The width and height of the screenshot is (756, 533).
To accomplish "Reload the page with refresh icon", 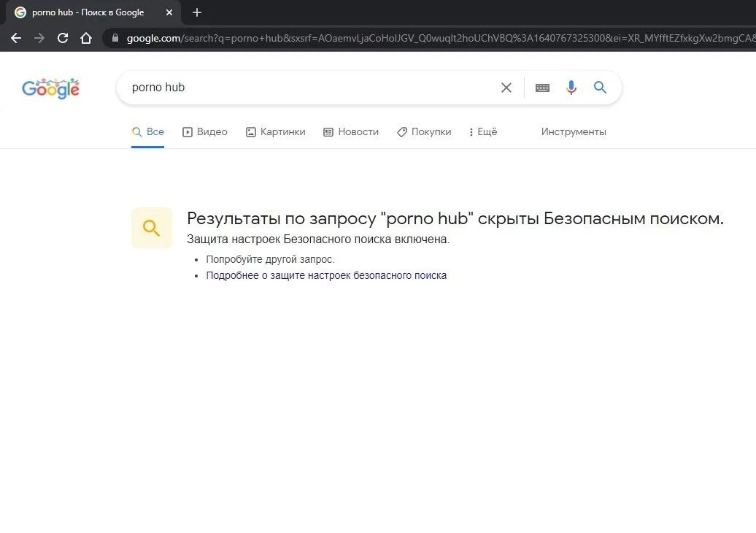I will [63, 38].
